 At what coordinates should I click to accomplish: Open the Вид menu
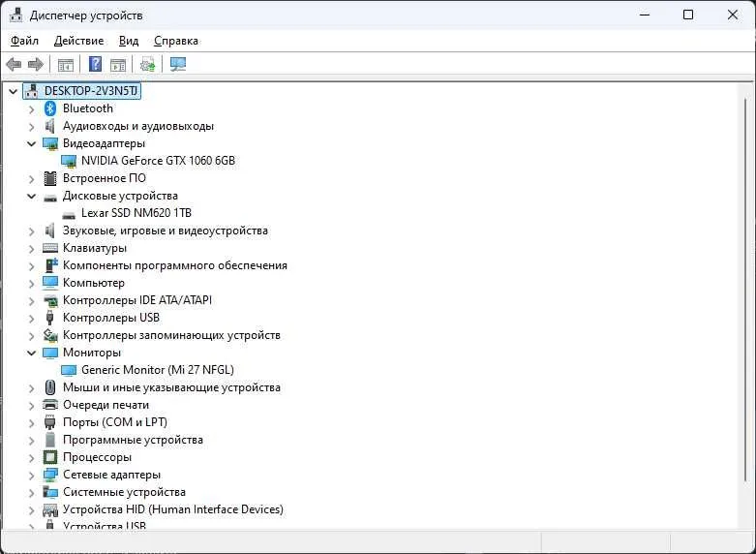129,41
